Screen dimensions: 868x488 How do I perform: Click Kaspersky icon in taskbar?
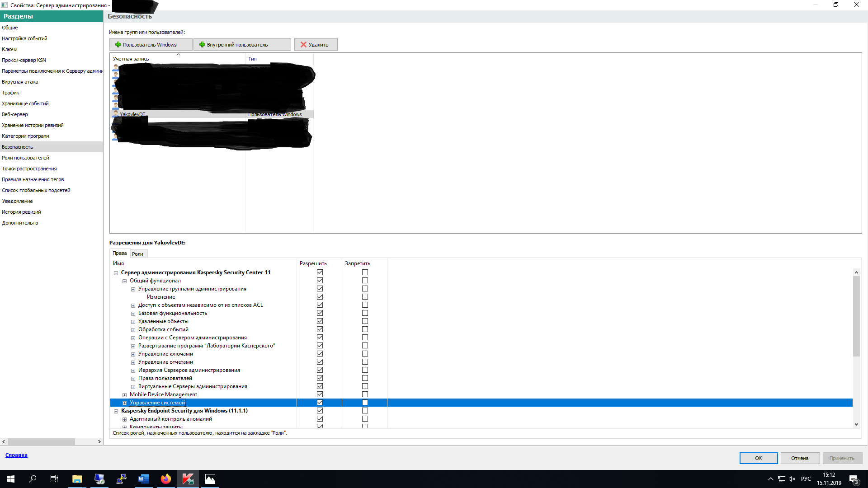click(188, 479)
